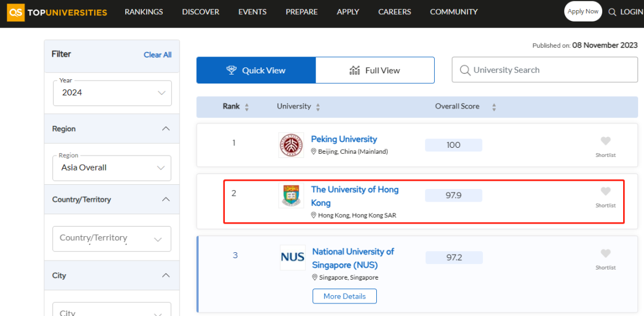This screenshot has height=316, width=644.
Task: Open the Country/Territory dropdown
Action: [x=112, y=238]
